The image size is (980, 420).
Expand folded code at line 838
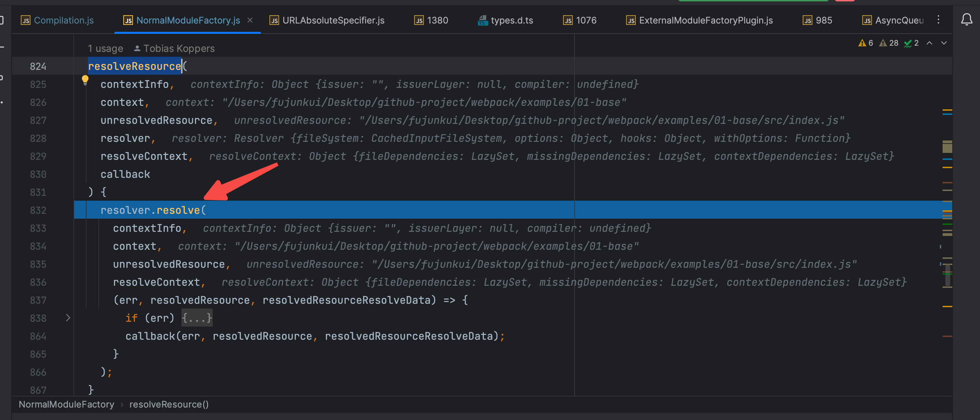[x=68, y=318]
